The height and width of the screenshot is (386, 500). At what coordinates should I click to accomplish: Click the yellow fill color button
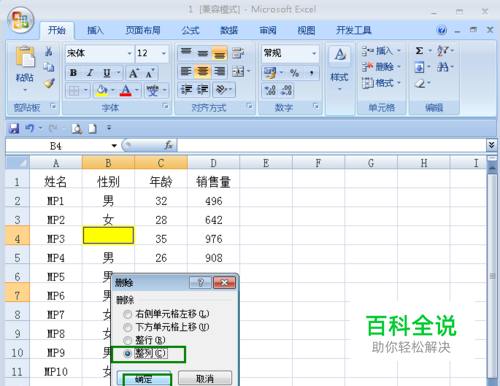click(x=102, y=90)
